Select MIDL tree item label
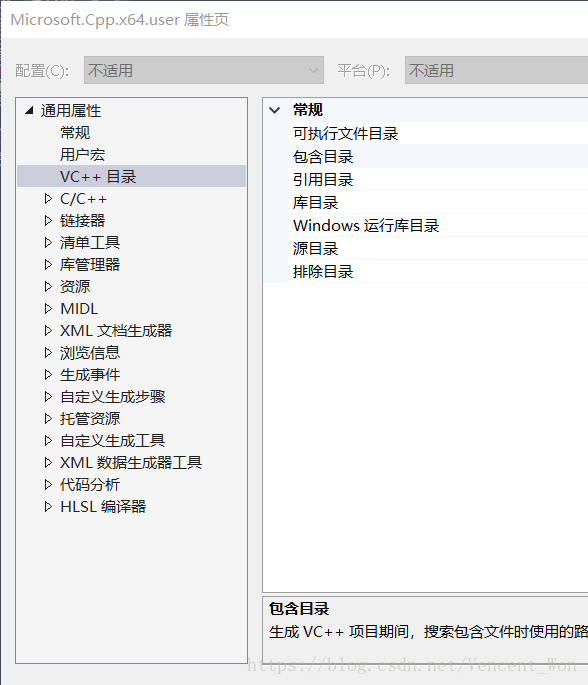 (79, 308)
